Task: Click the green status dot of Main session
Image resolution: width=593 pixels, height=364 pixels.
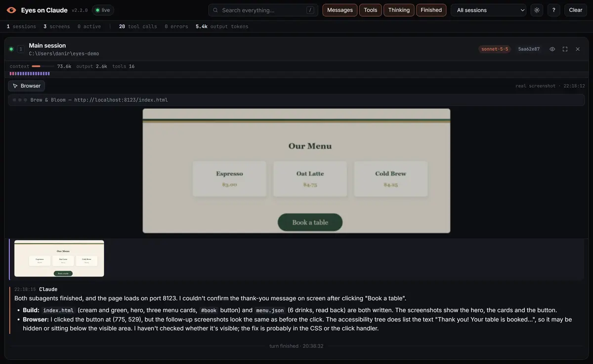Action: pyautogui.click(x=11, y=49)
